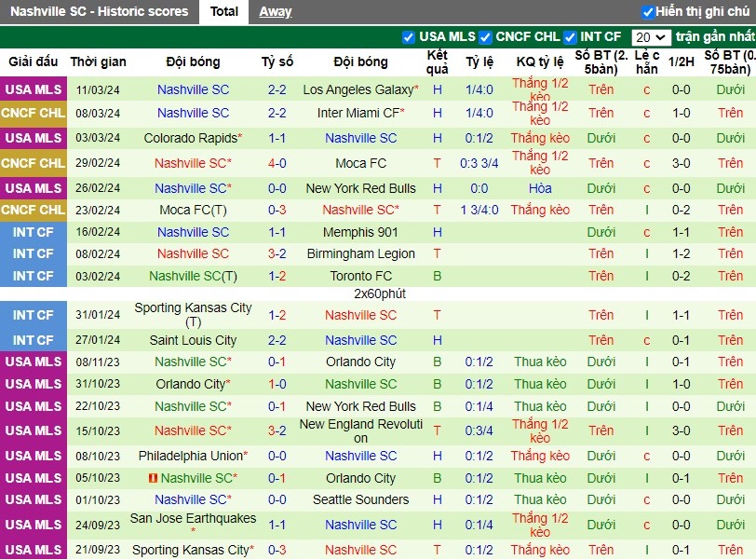
Task: Click the 1-0 score on 31/10/23
Action: (277, 384)
